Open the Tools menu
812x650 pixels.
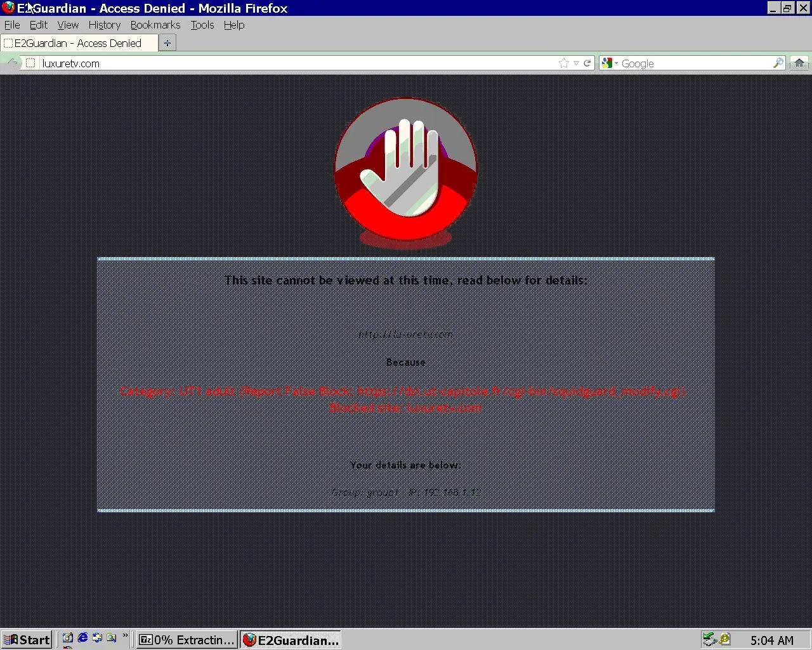point(202,25)
